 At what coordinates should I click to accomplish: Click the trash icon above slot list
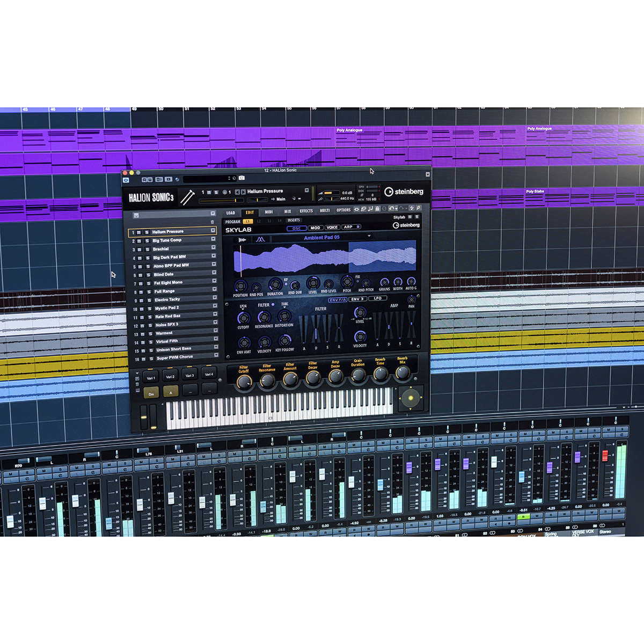pyautogui.click(x=213, y=222)
